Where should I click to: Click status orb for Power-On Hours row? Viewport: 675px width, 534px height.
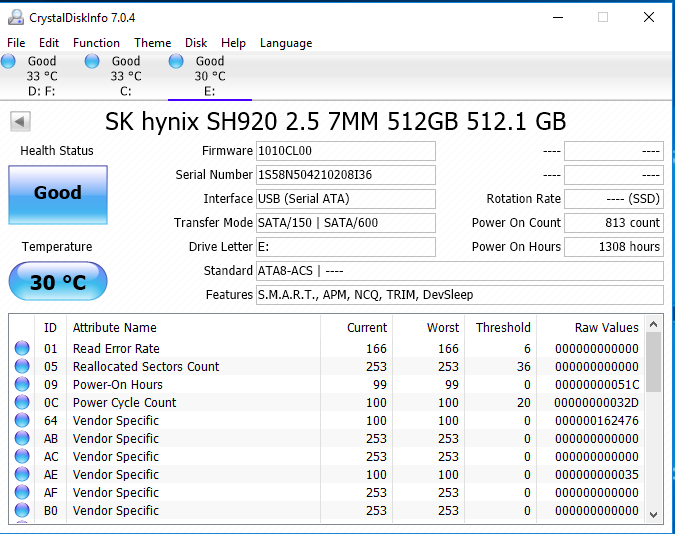[x=22, y=385]
